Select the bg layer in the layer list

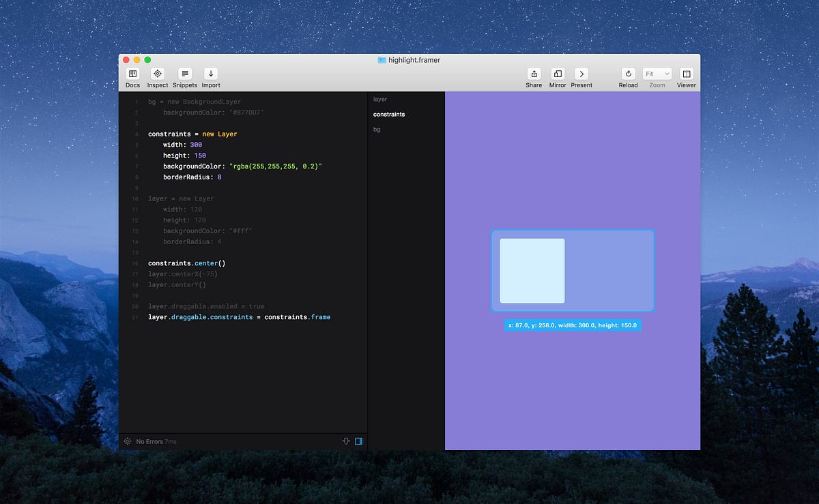[x=377, y=129]
